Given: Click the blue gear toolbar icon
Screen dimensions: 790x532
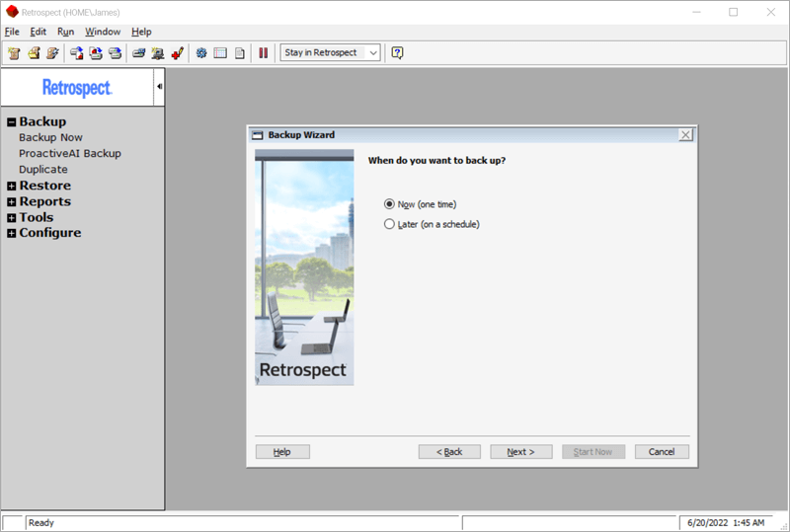Looking at the screenshot, I should tap(201, 53).
